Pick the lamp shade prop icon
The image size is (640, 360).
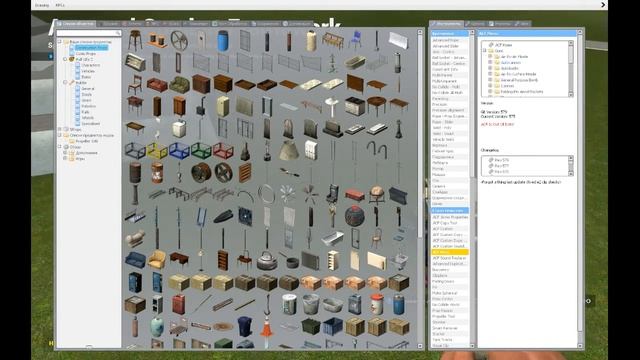point(289,151)
